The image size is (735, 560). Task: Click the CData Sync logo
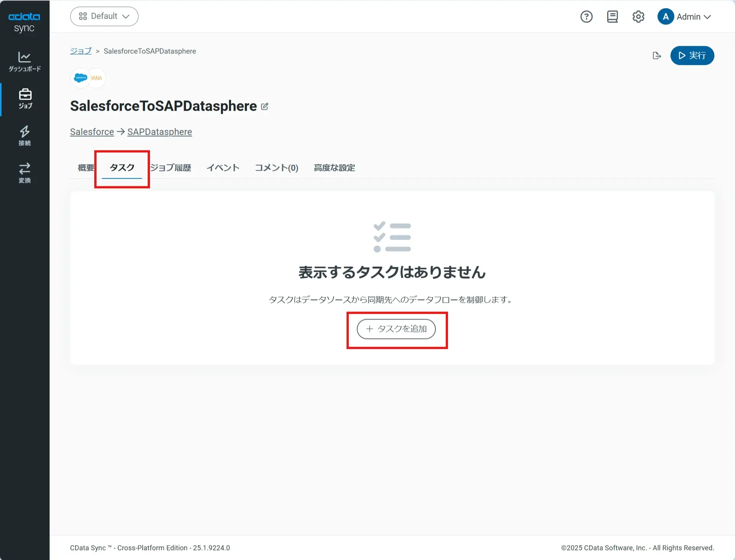click(x=24, y=22)
